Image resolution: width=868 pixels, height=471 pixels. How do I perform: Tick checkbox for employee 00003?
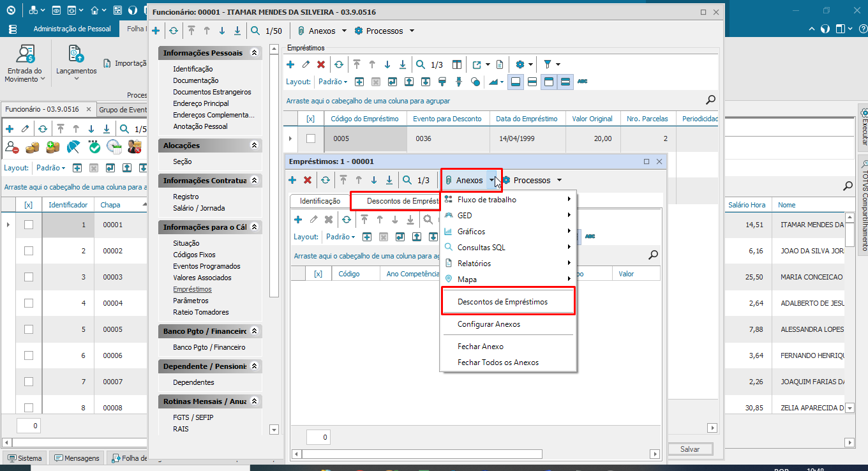pos(29,277)
